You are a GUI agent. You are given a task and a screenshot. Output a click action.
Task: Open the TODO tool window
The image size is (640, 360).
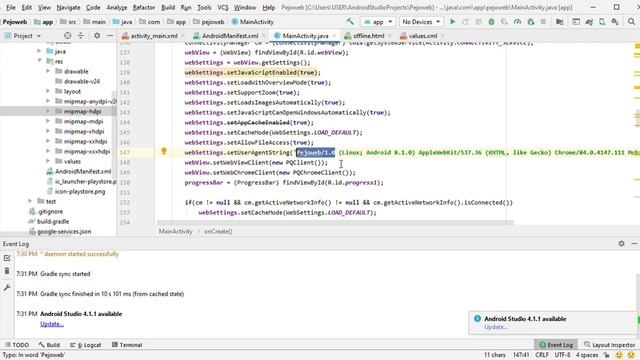17,345
